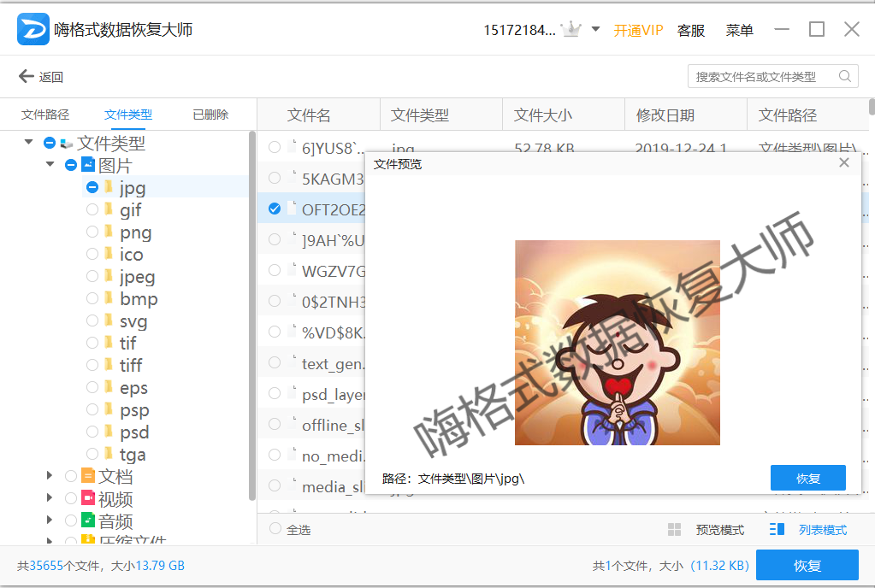Select the ico folder icon
Viewport: 875px width, 588px height.
coord(109,254)
